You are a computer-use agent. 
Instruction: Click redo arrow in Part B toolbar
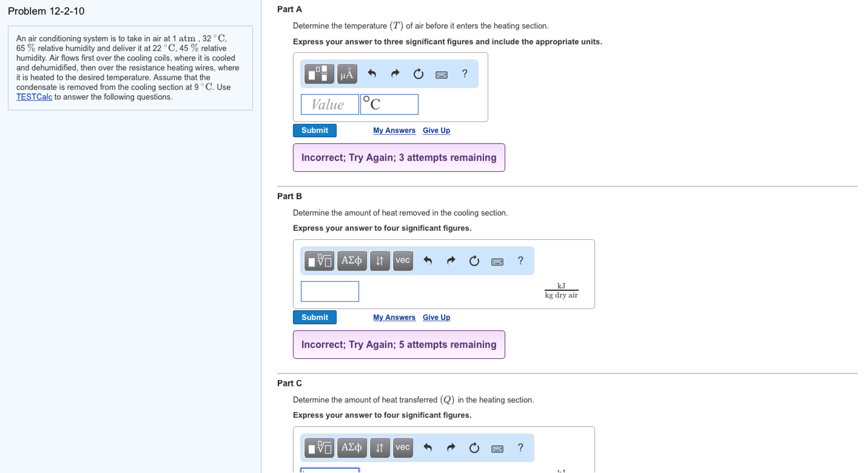point(451,261)
